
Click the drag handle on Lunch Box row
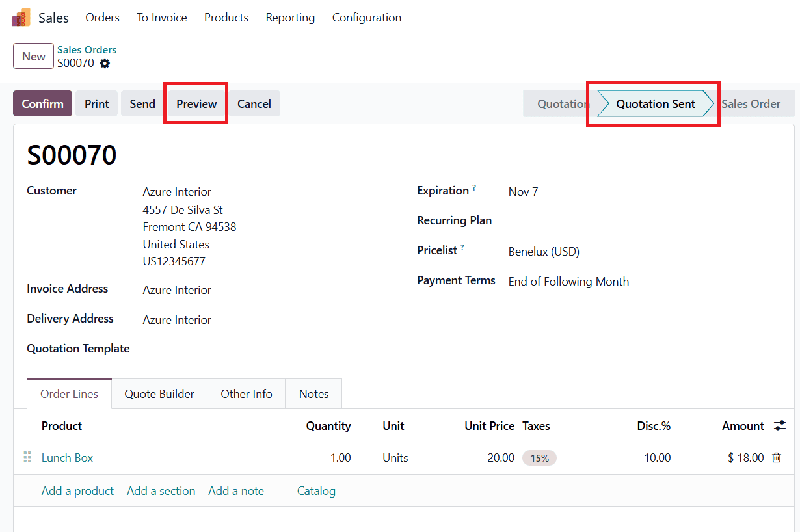27,458
